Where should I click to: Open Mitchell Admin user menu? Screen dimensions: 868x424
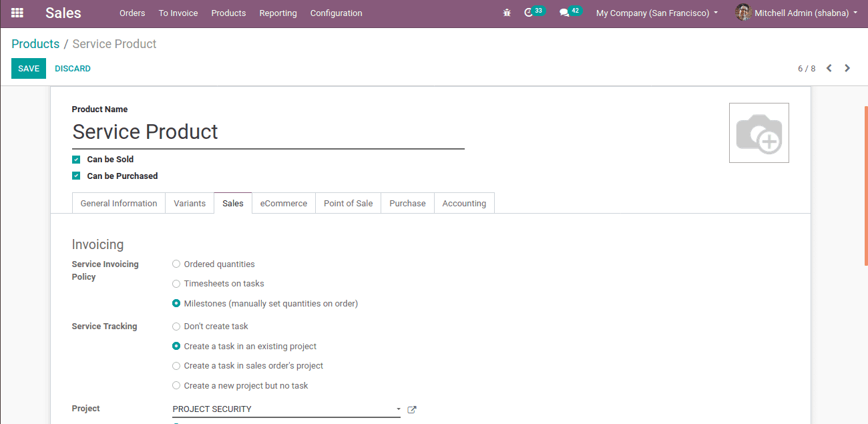coord(796,13)
